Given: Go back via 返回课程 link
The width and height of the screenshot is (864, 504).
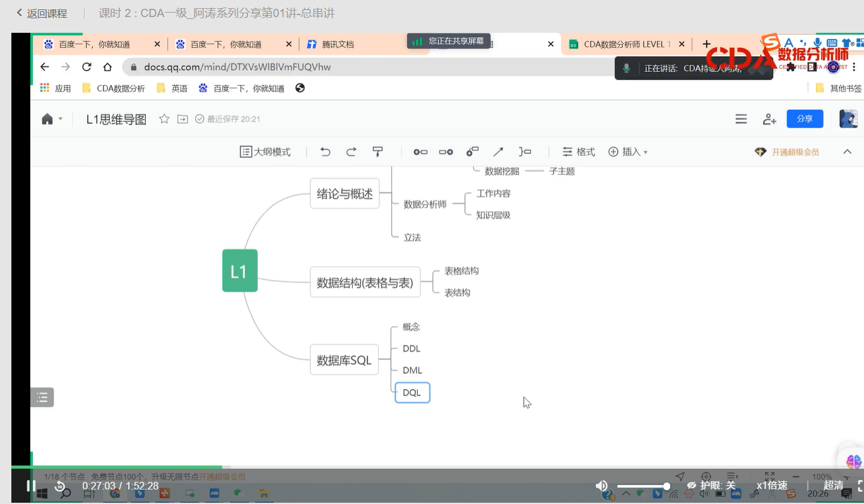Looking at the screenshot, I should [x=41, y=13].
